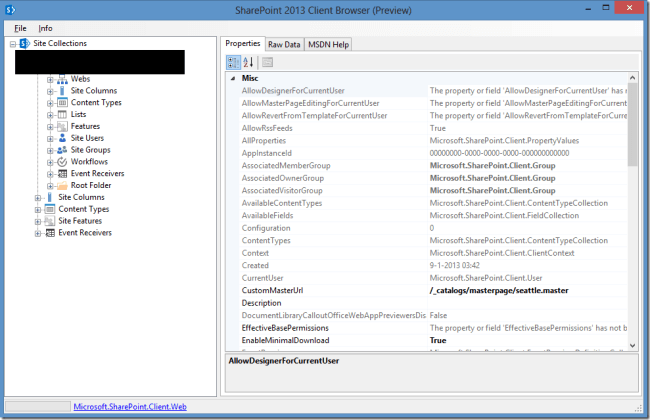This screenshot has height=420, width=650.
Task: Collapse the Misc property category
Action: tap(233, 78)
